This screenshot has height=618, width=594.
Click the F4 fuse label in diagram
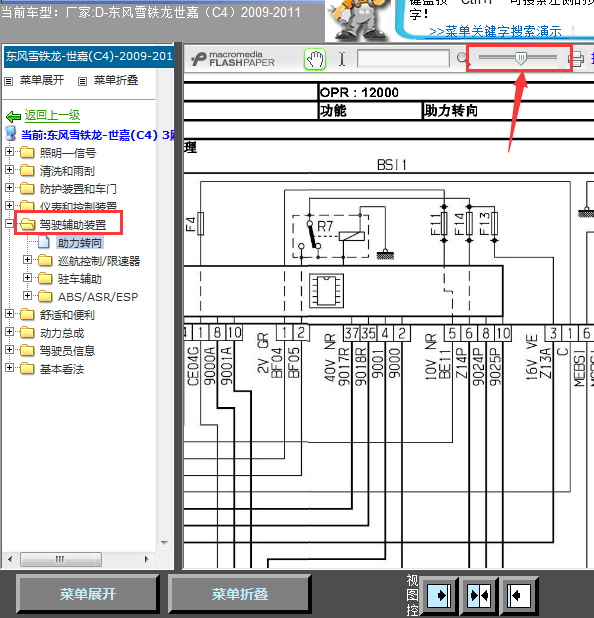[x=191, y=224]
